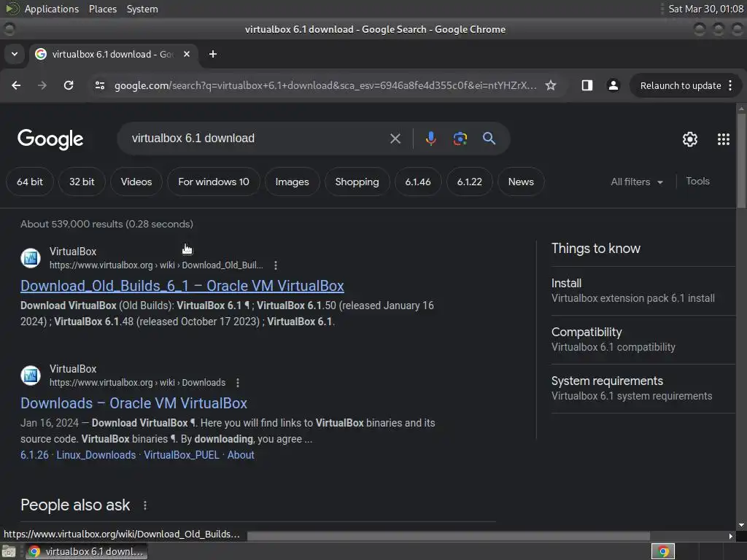Open Download_Old_Builds_6_1 Oracle VM VirtualBox link
This screenshot has width=747, height=560.
(182, 286)
